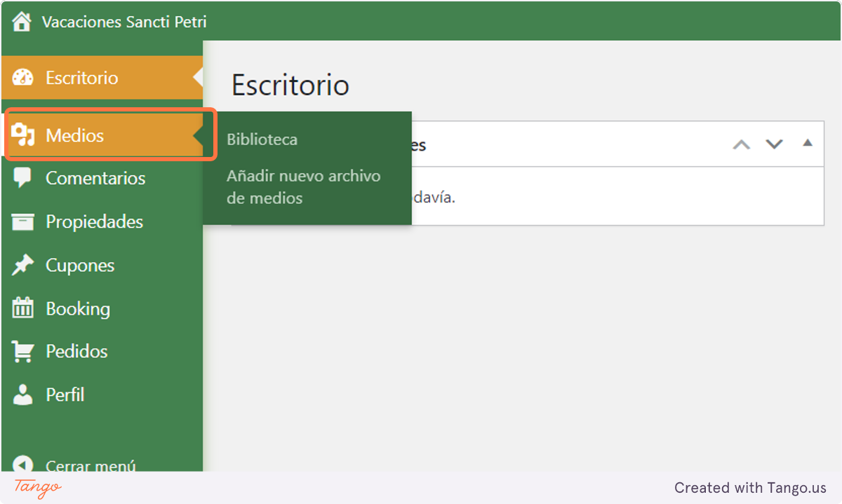The height and width of the screenshot is (504, 842).
Task: Choose Añadir nuevo archivo de medios
Action: click(304, 187)
